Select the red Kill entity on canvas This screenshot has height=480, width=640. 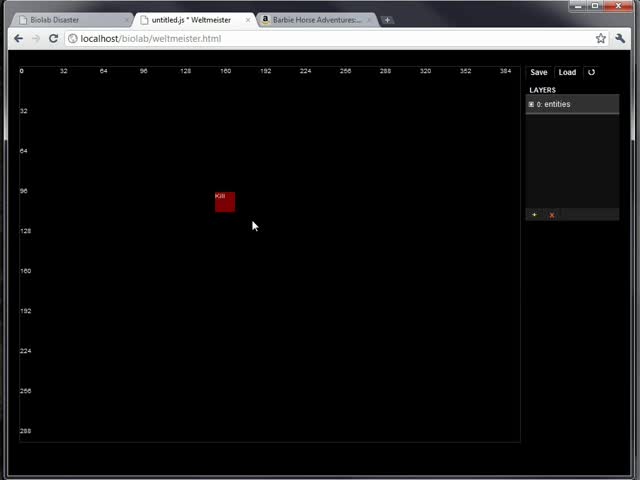point(225,202)
